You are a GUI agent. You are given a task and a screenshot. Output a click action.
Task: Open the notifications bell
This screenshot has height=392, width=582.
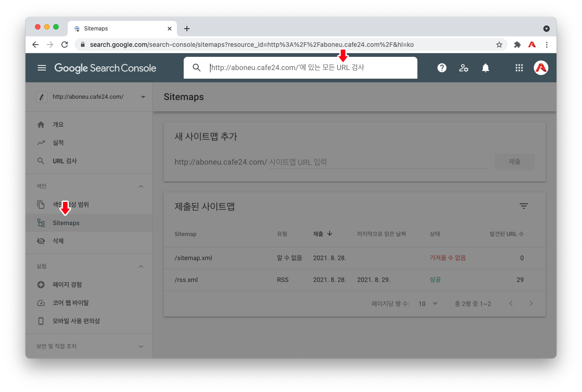pos(486,68)
